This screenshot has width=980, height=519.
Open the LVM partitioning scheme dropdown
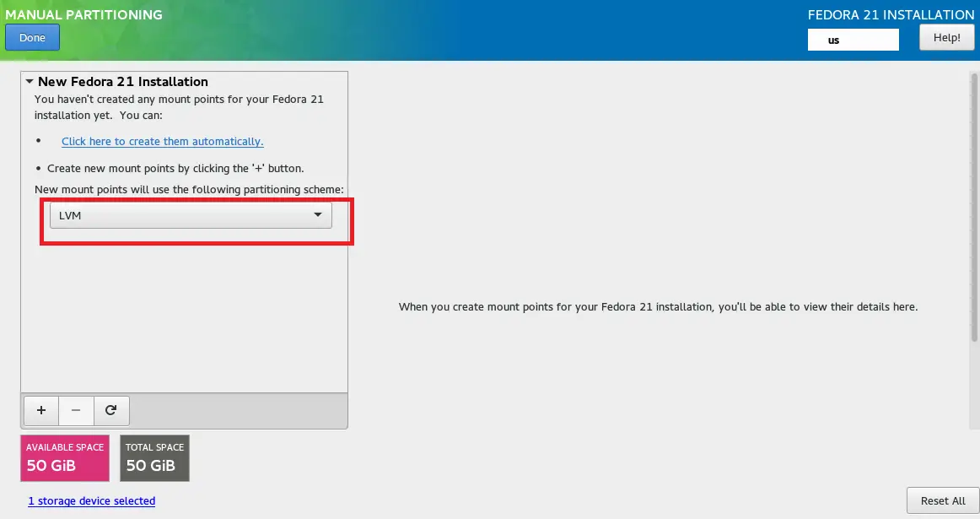(191, 216)
